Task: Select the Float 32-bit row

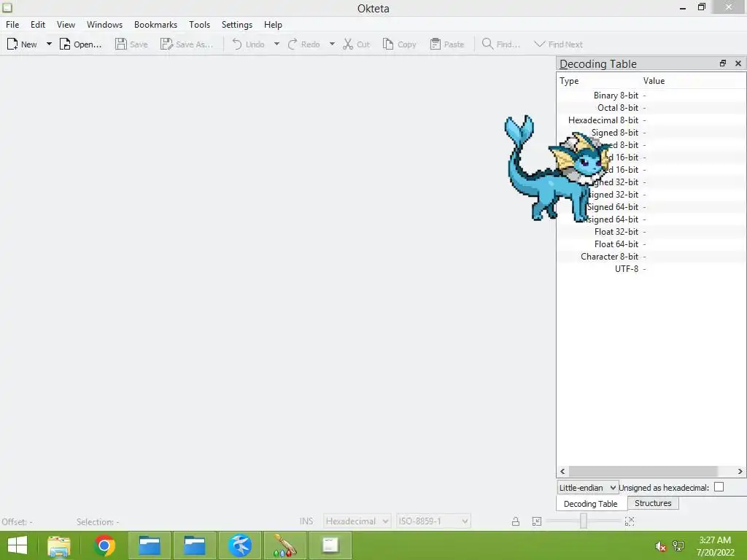Action: pos(651,231)
